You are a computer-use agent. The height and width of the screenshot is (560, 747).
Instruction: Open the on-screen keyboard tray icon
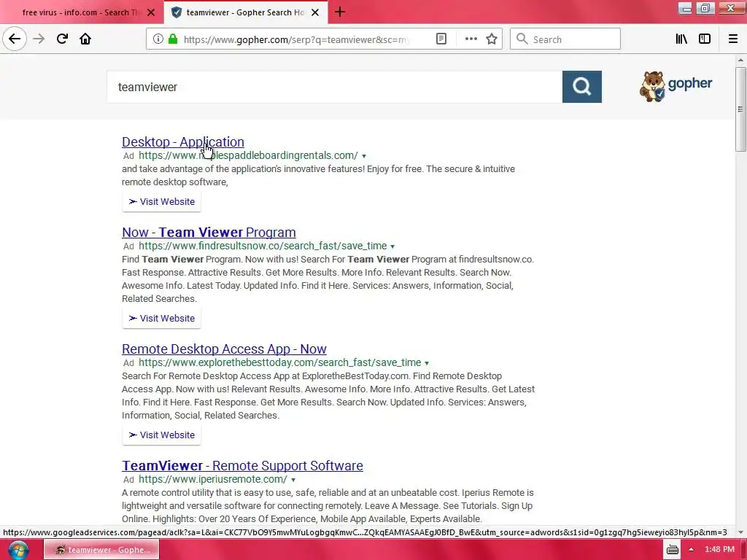[x=672, y=550]
